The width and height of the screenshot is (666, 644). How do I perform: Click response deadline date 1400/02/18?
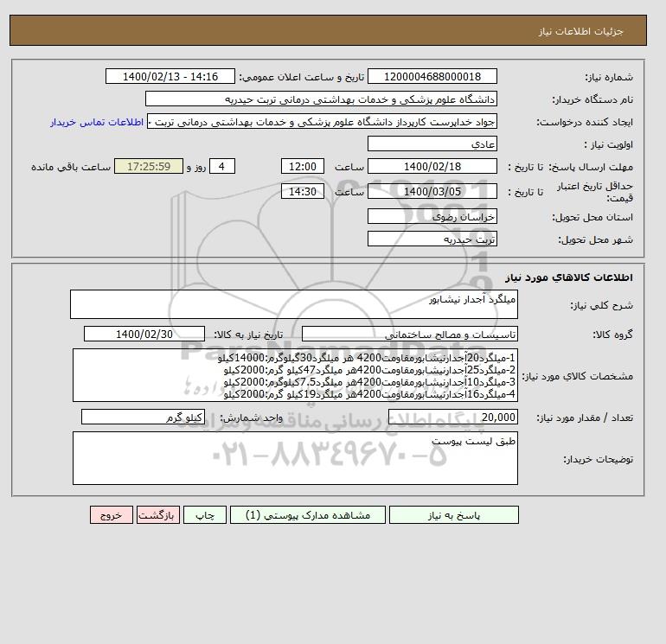coord(432,167)
